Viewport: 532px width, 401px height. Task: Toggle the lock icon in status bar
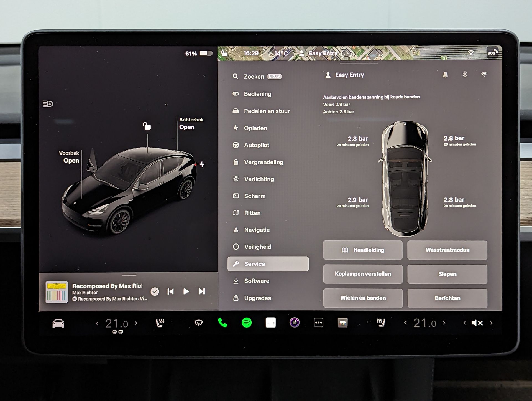(x=224, y=53)
